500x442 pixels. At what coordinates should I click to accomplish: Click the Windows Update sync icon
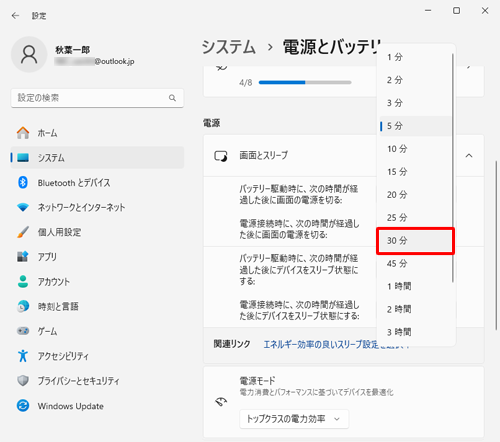[x=23, y=406]
